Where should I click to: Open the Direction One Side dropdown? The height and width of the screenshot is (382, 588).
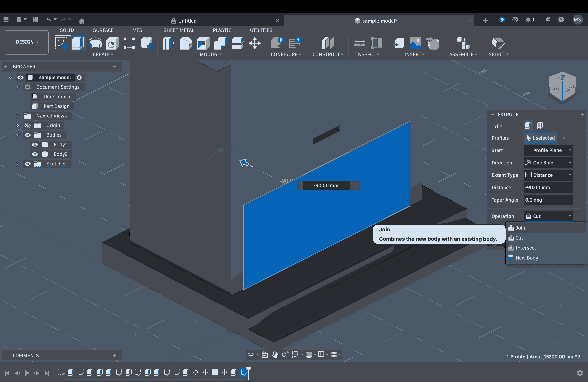coord(548,163)
